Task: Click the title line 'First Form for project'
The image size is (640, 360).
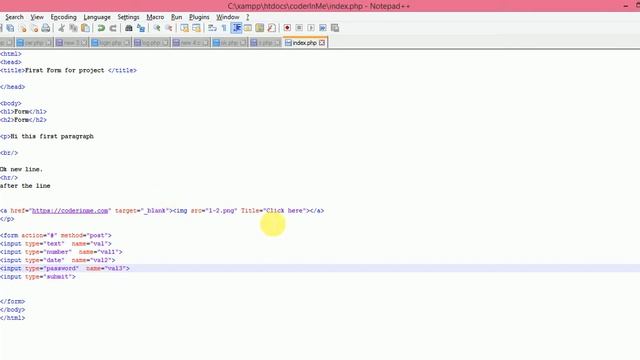Action: (x=68, y=70)
